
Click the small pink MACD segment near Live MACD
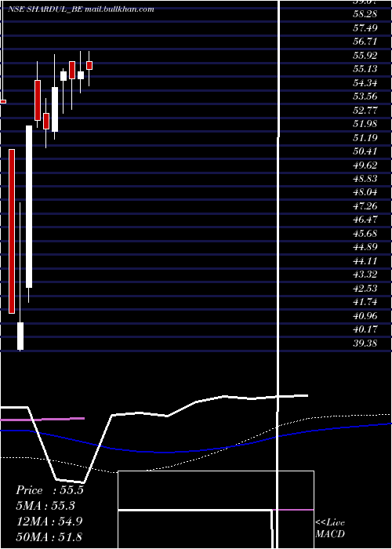coord(293,510)
